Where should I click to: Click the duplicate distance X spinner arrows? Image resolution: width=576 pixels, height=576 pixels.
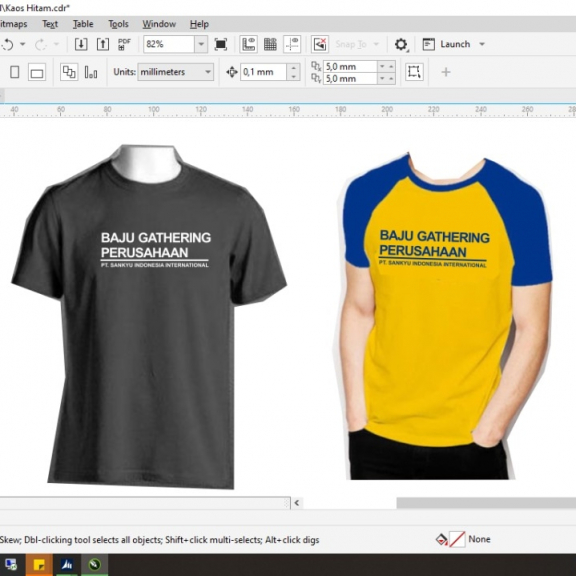click(x=386, y=66)
